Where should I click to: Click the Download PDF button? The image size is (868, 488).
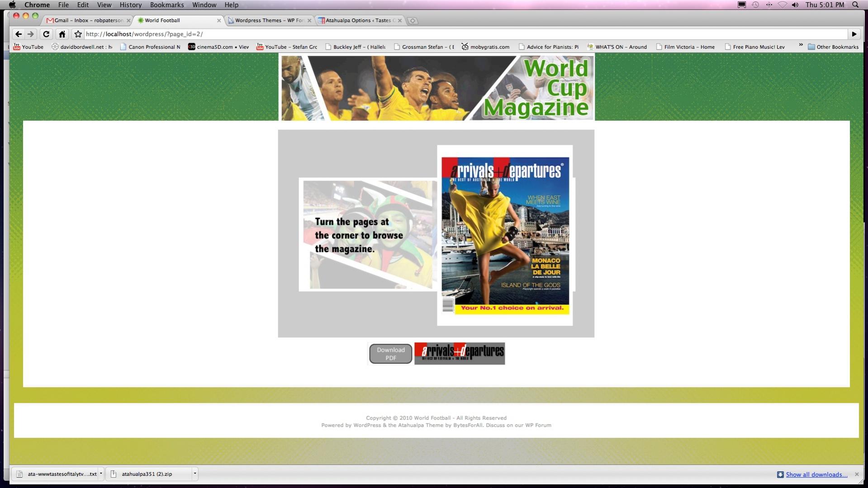click(x=391, y=354)
